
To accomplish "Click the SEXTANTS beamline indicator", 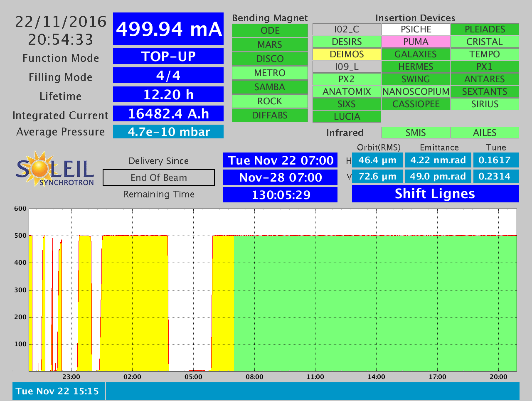I will pos(485,92).
